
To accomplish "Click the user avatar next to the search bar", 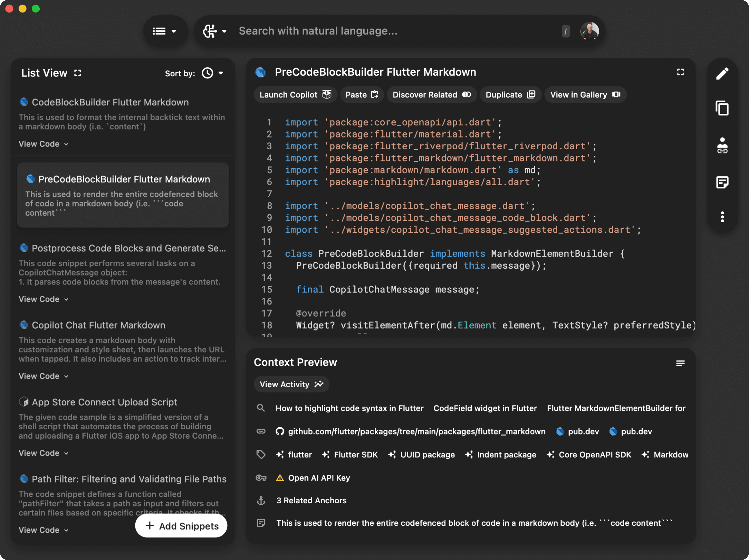I will [590, 31].
